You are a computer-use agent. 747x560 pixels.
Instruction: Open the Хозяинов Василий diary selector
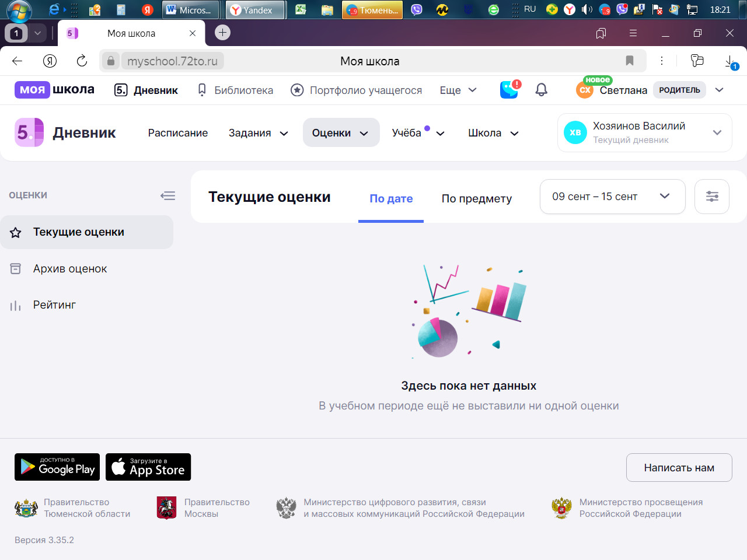click(644, 133)
